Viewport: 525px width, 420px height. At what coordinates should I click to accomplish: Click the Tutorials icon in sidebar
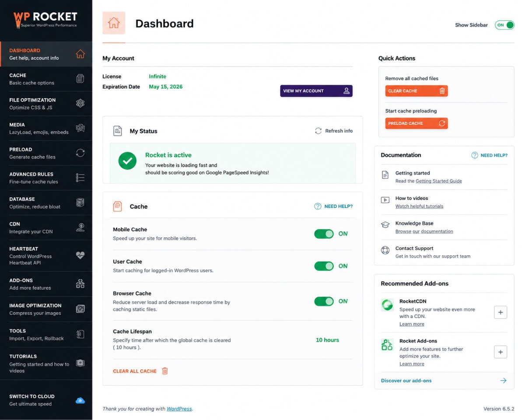pyautogui.click(x=80, y=363)
